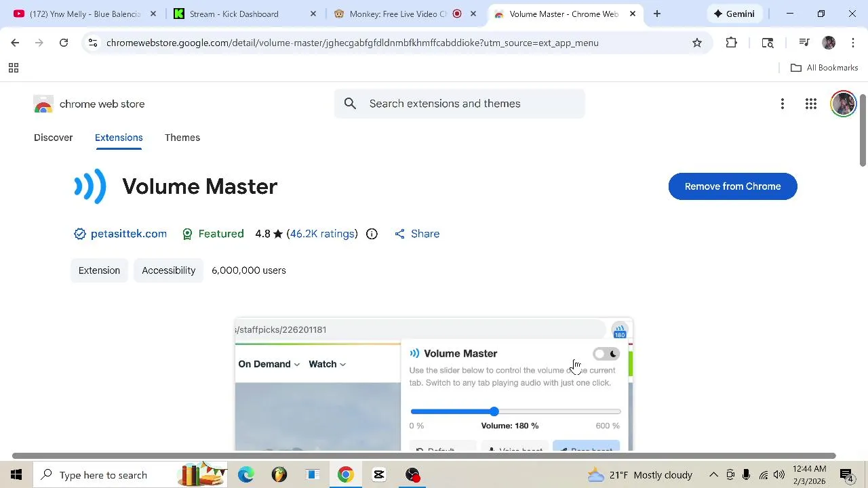Click the Featured badge
868x488 pixels.
[213, 234]
